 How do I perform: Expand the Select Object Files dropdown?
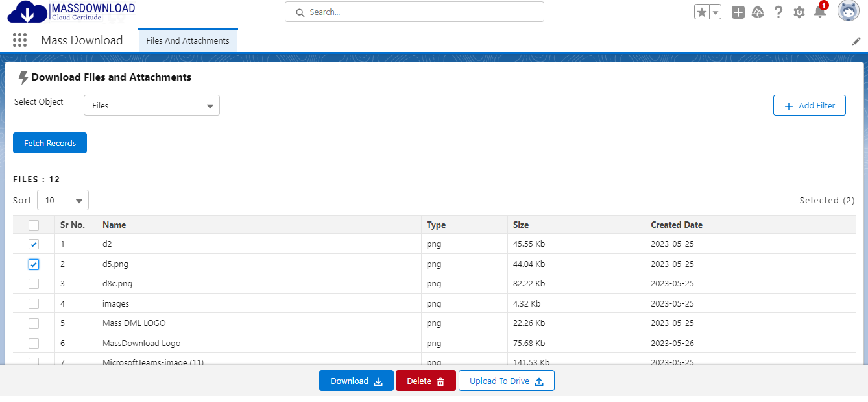coord(152,105)
